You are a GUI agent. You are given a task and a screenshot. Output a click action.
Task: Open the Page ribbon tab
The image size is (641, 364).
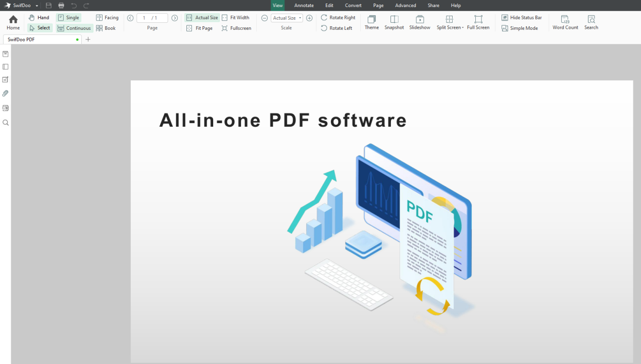[378, 6]
